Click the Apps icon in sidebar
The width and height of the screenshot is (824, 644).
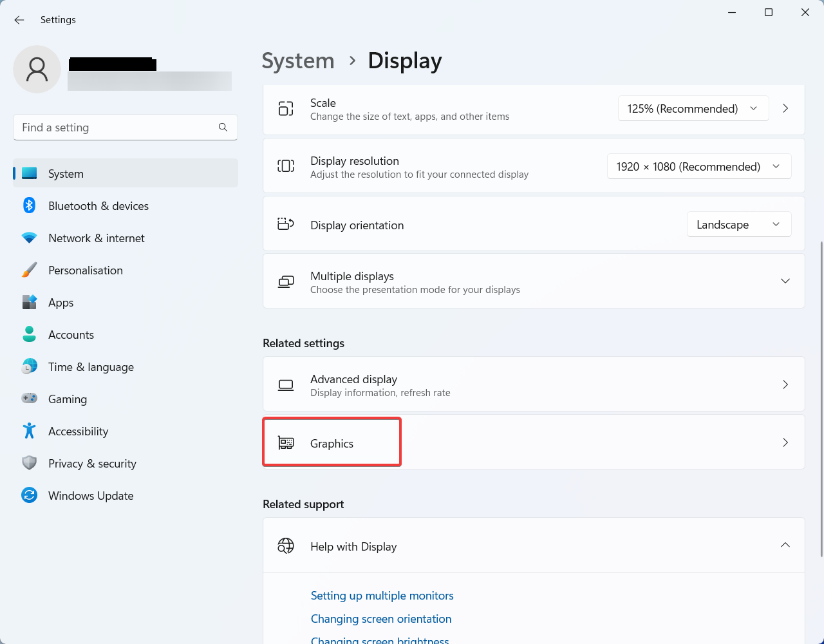[29, 302]
